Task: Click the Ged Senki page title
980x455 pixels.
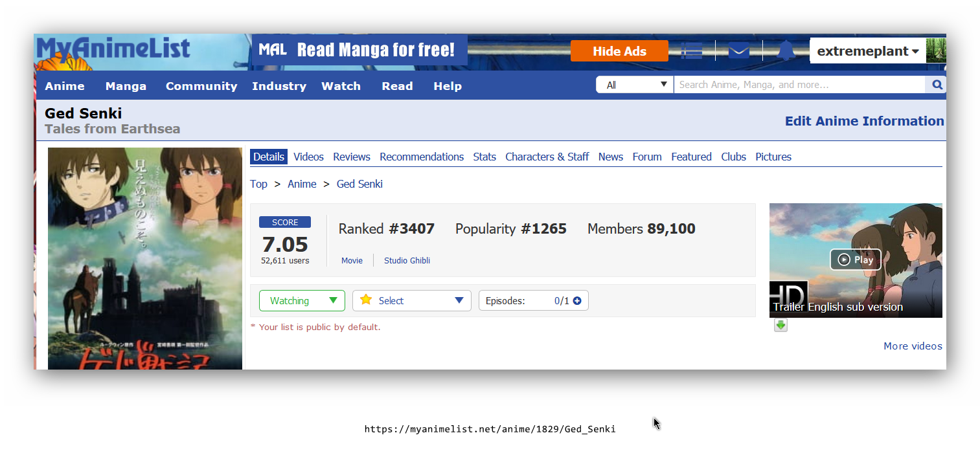Action: pyautogui.click(x=84, y=114)
